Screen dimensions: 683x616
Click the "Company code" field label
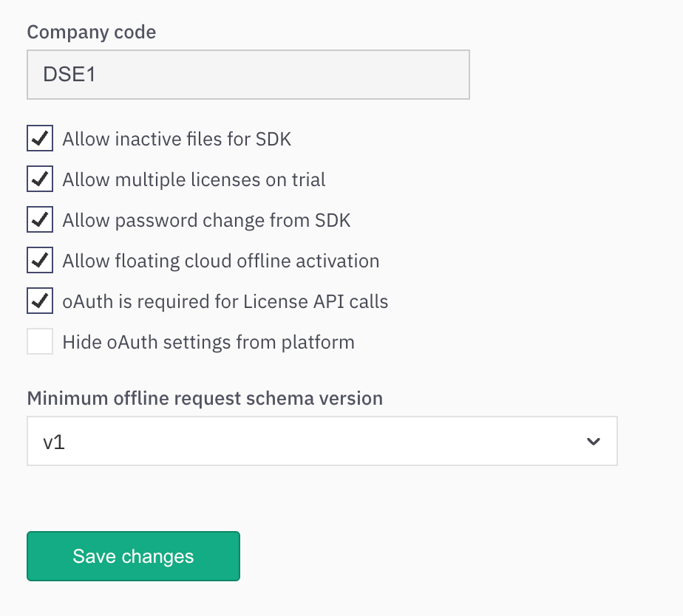click(x=92, y=32)
